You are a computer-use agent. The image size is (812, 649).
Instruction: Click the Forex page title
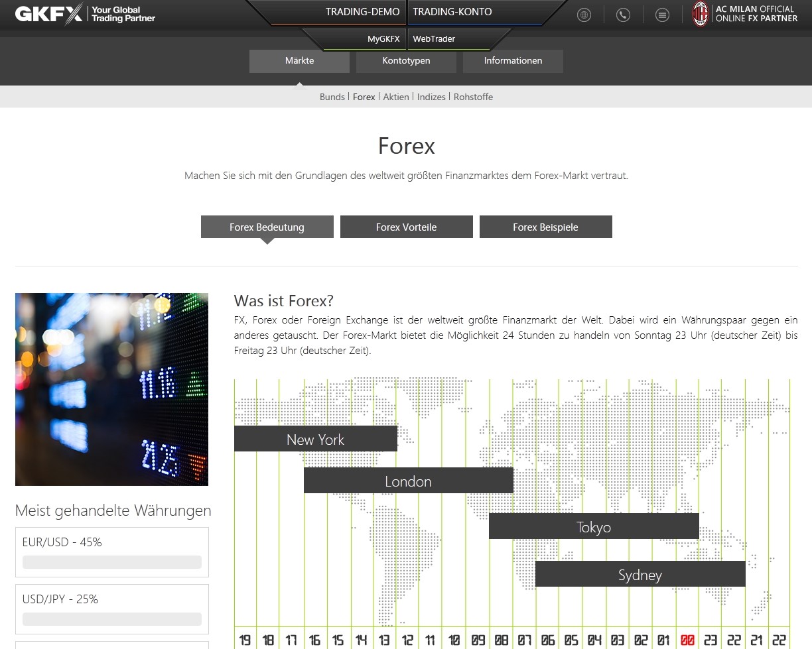point(406,146)
